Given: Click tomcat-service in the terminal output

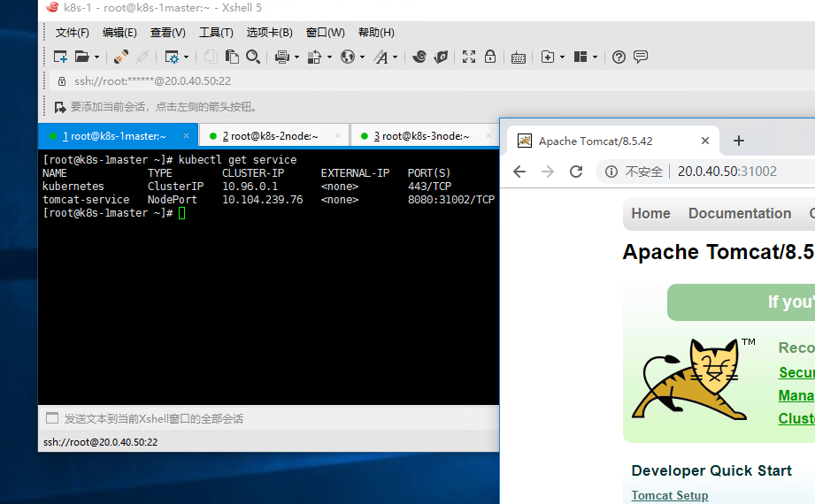Looking at the screenshot, I should coord(86,200).
